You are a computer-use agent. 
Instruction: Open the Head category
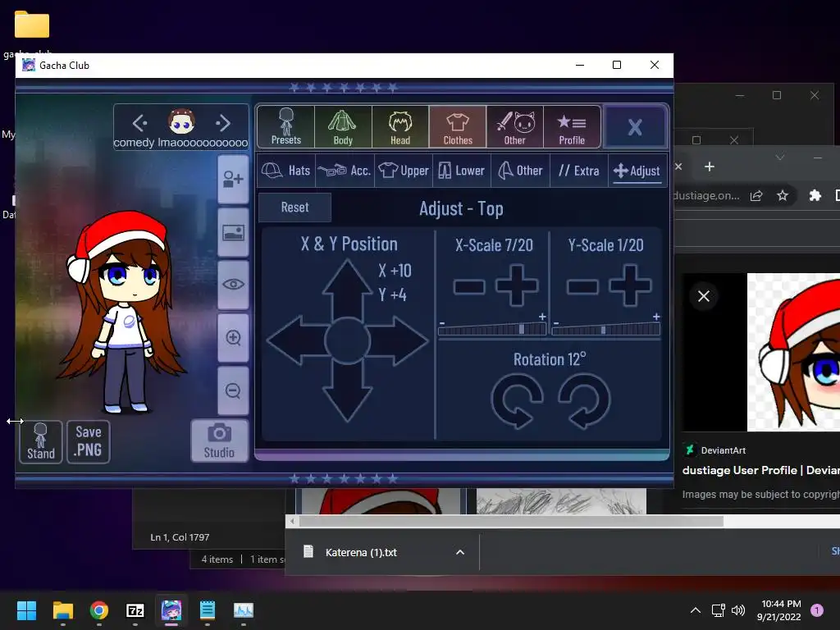(400, 126)
